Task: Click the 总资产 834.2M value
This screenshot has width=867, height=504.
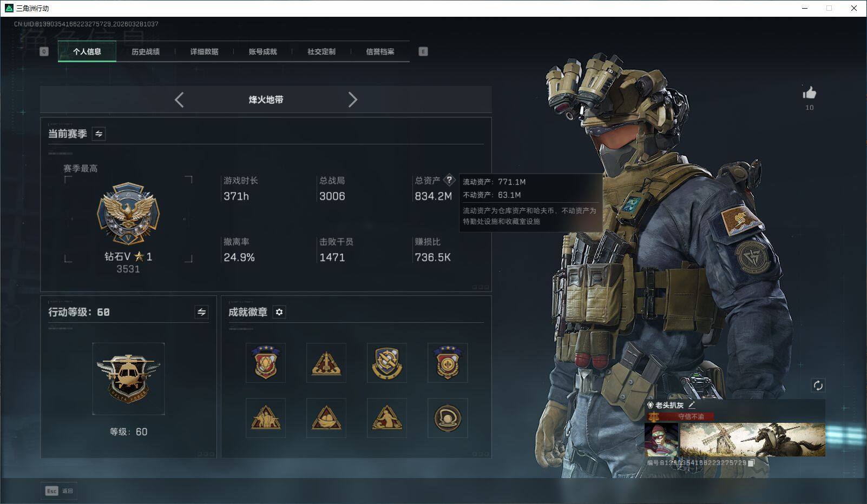Action: [433, 196]
